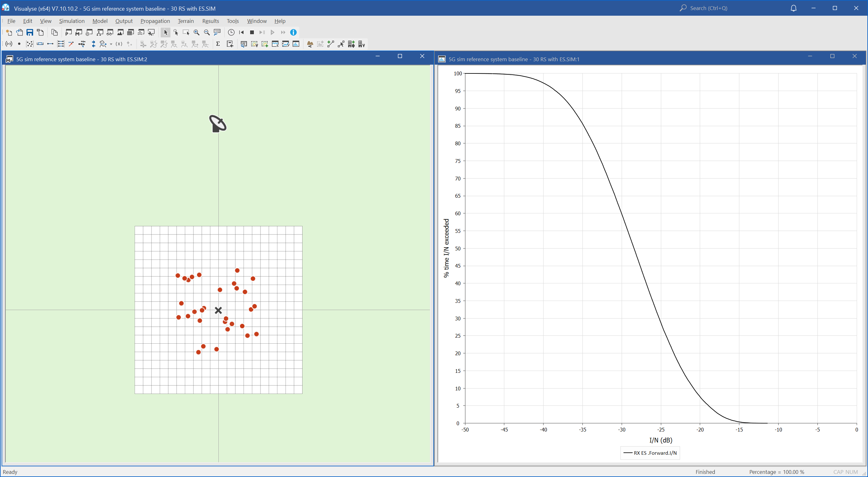Click the I/N (dB) axis label

pyautogui.click(x=661, y=440)
